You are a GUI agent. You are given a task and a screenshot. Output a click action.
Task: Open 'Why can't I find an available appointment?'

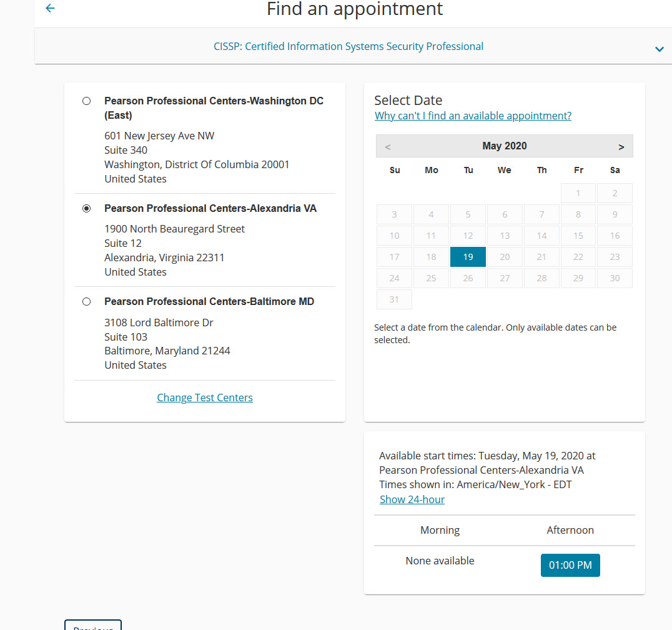click(x=473, y=116)
